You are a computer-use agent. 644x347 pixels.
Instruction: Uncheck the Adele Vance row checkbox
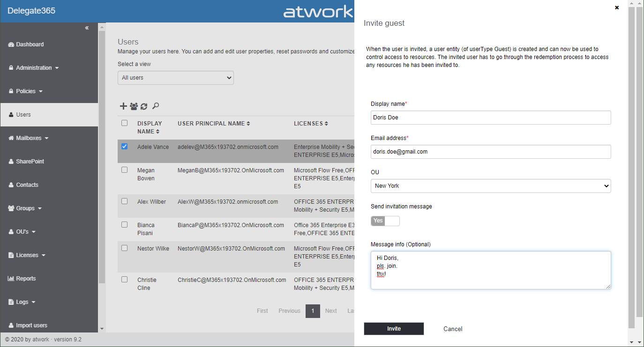point(124,147)
